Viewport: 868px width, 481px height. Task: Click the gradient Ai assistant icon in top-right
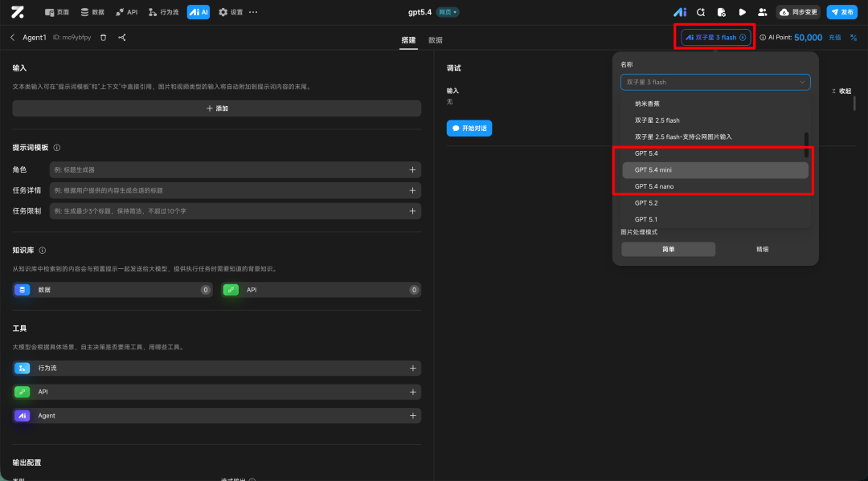click(x=680, y=12)
